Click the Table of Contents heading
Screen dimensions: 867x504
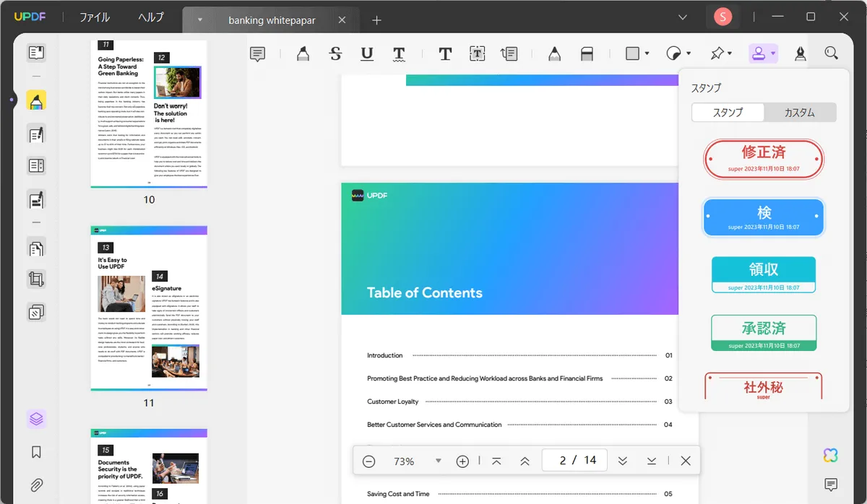coord(425,292)
